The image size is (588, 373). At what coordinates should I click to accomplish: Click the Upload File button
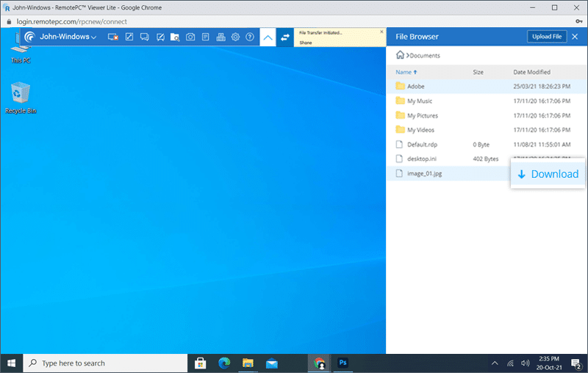tap(547, 36)
